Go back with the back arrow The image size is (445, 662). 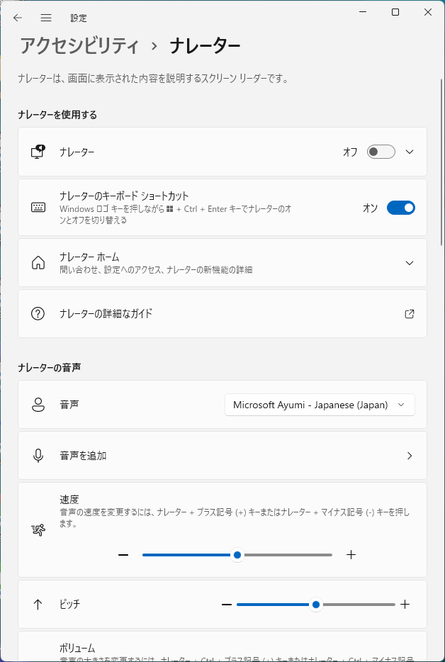17,18
